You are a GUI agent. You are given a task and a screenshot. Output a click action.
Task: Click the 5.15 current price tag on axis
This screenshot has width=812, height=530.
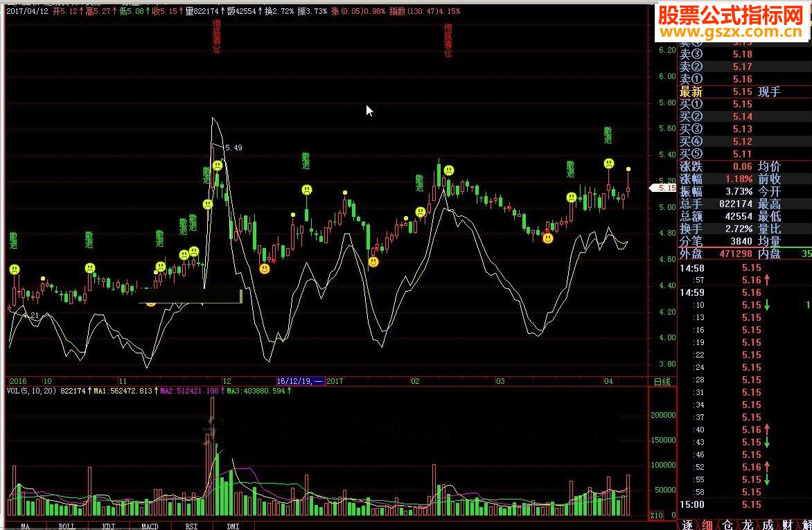click(x=663, y=188)
